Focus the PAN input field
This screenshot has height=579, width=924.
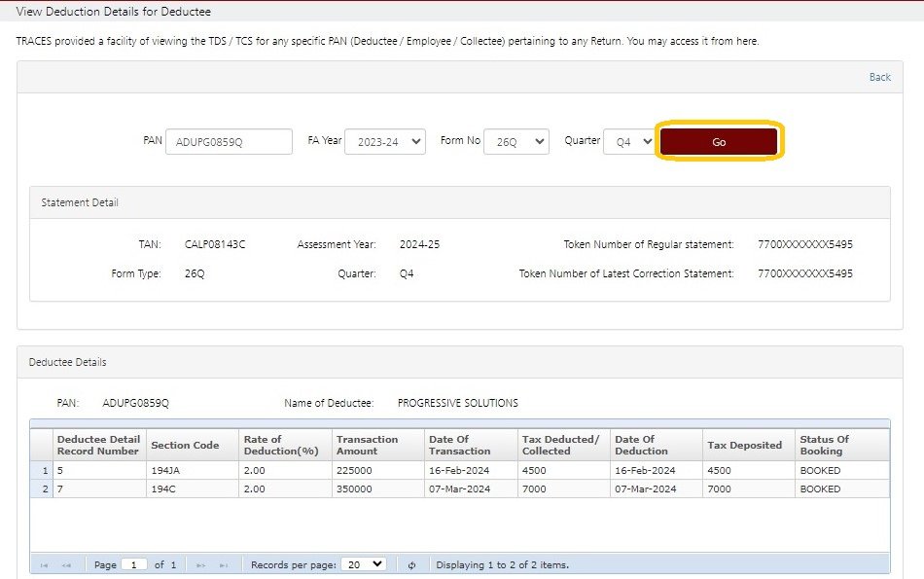229,141
